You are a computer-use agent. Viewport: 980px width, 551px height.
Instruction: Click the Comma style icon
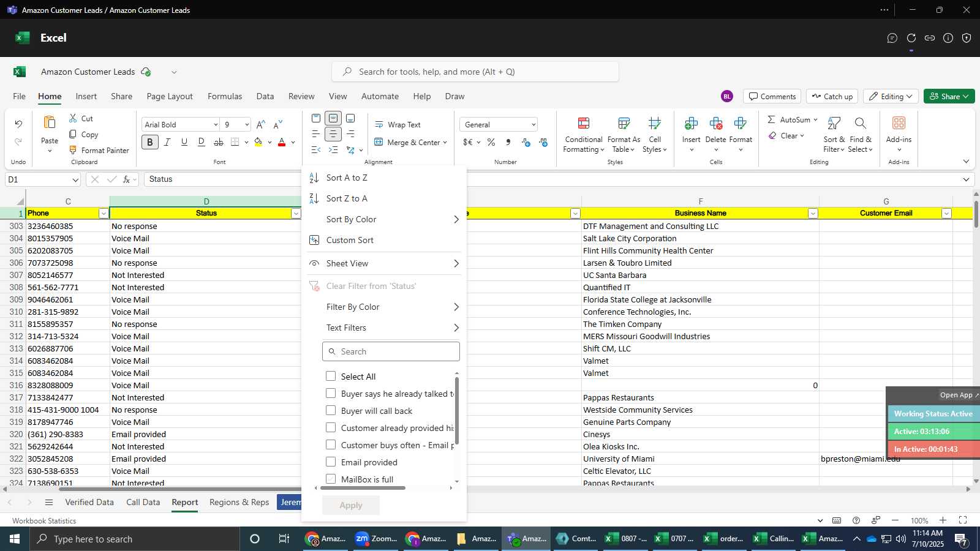tap(508, 142)
